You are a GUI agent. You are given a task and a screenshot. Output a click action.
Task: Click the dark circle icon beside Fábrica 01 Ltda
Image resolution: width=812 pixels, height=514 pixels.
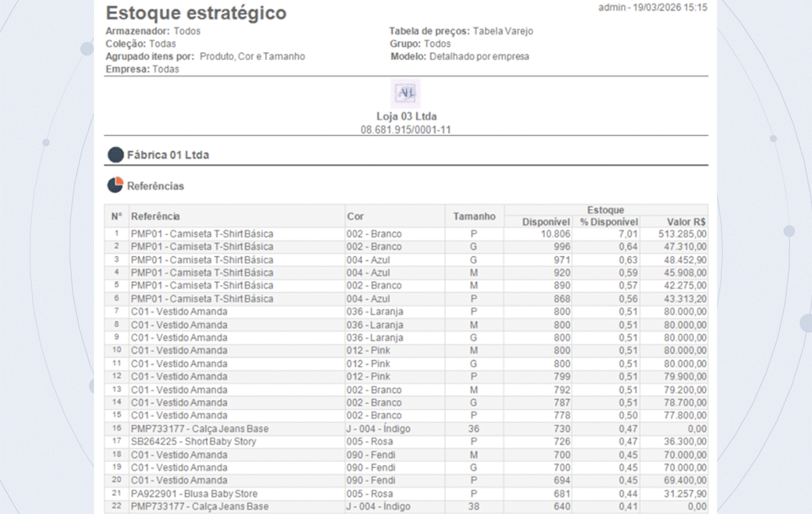[115, 155]
